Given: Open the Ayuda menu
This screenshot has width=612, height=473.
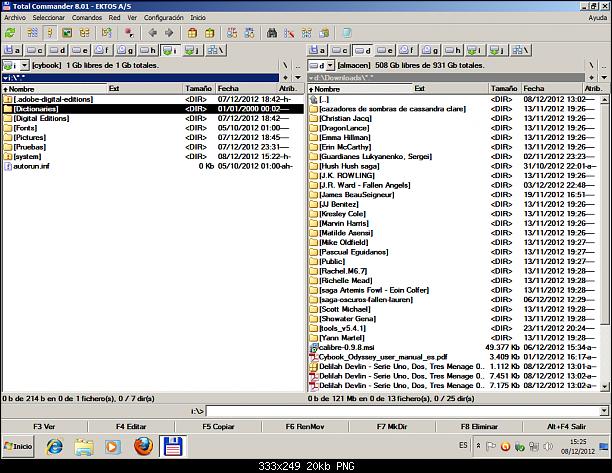Looking at the screenshot, I should click(x=598, y=18).
